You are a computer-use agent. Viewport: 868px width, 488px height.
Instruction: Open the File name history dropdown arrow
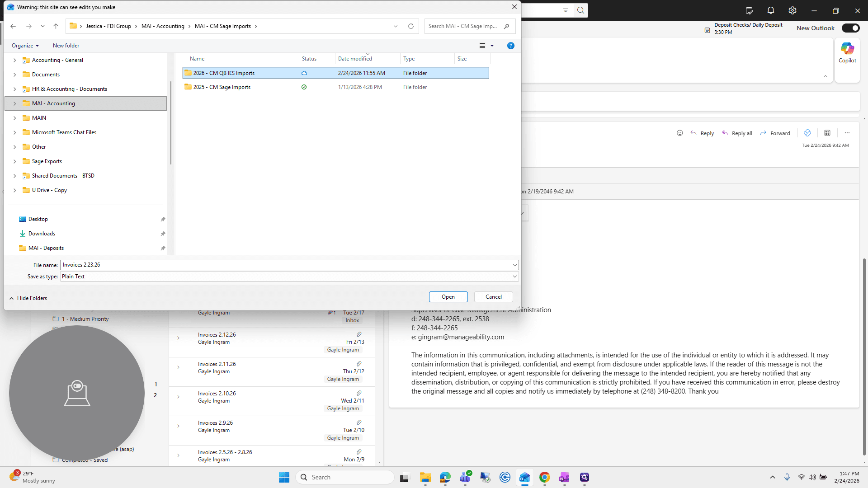click(514, 265)
